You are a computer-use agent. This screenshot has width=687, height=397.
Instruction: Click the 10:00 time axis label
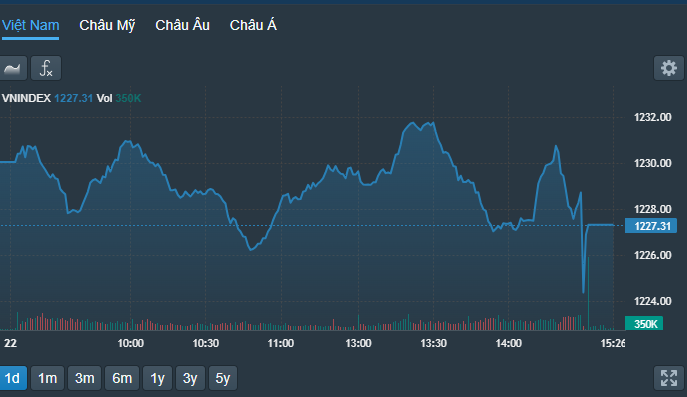tap(131, 343)
